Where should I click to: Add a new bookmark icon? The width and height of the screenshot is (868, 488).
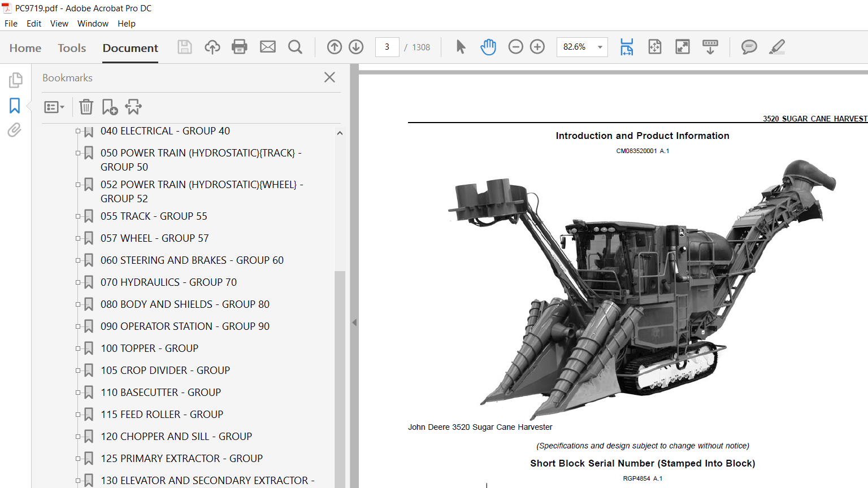[110, 107]
